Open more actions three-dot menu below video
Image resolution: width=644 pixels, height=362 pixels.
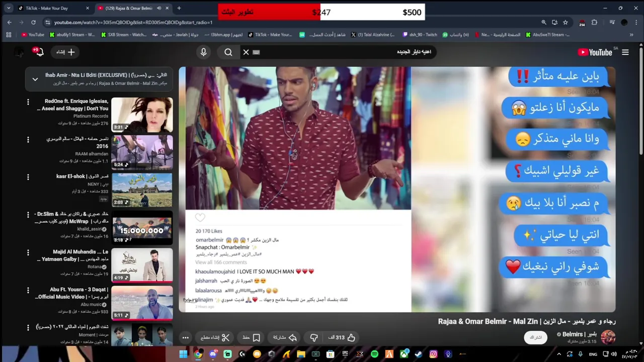(x=186, y=337)
